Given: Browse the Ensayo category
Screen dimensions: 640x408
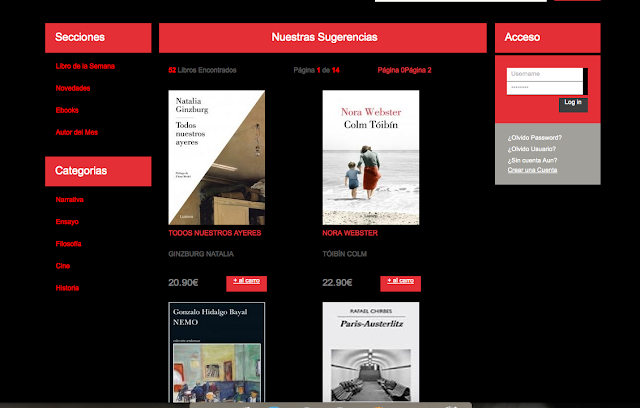Looking at the screenshot, I should (x=67, y=222).
